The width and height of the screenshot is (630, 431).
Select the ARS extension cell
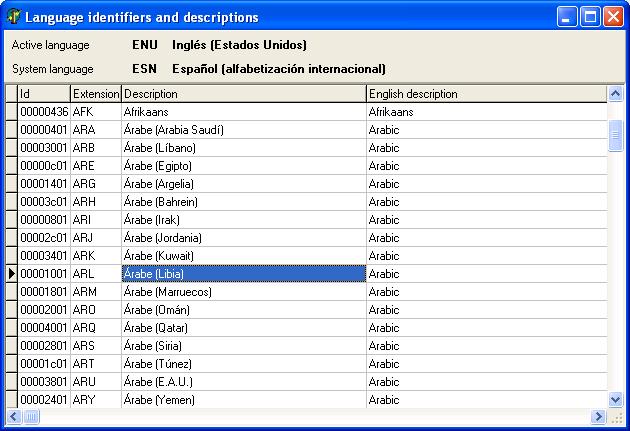pyautogui.click(x=95, y=345)
